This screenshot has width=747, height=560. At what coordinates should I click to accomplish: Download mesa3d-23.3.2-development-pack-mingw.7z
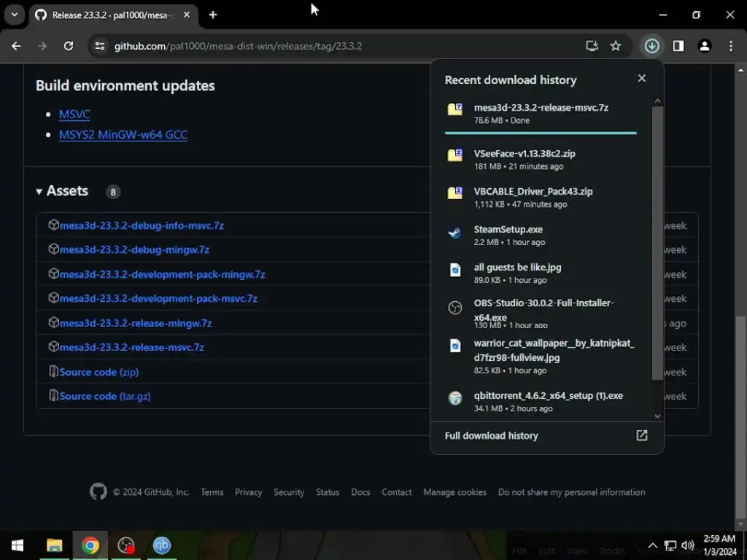point(162,274)
